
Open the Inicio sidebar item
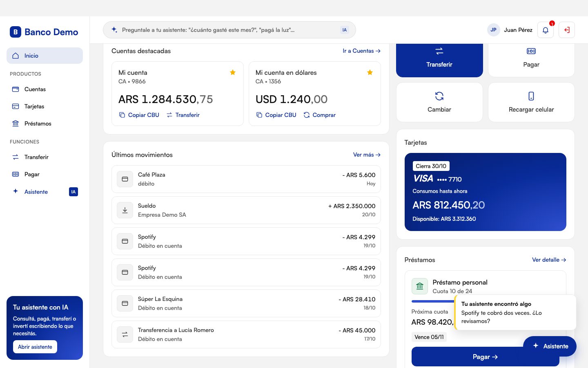coord(45,56)
